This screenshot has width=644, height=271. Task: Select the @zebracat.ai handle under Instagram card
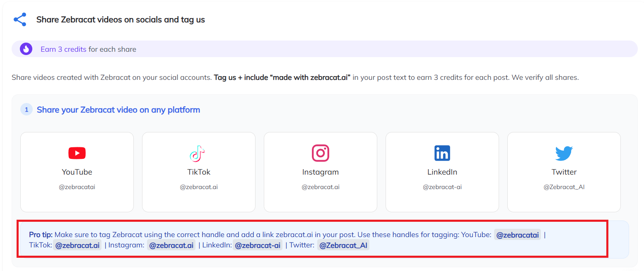321,187
